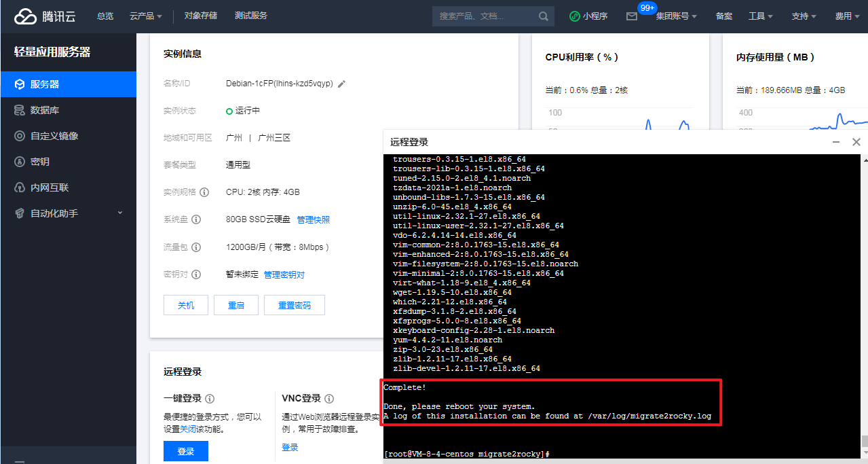Click the 轻量应用服务器 sidebar title

52,52
